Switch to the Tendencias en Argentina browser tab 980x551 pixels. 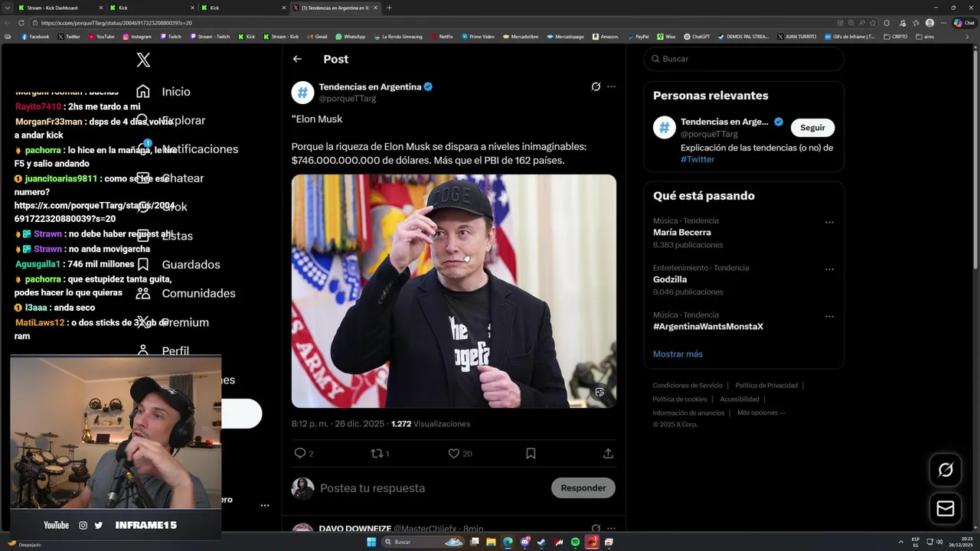[335, 8]
